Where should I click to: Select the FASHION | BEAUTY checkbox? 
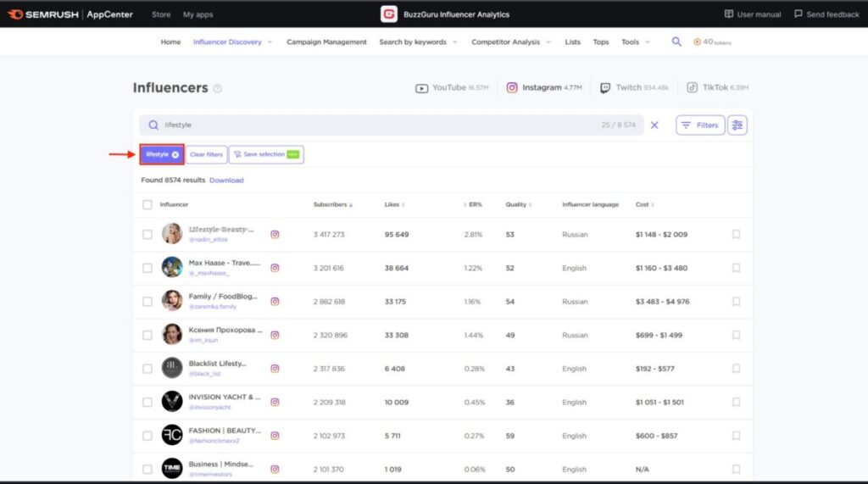coord(147,436)
